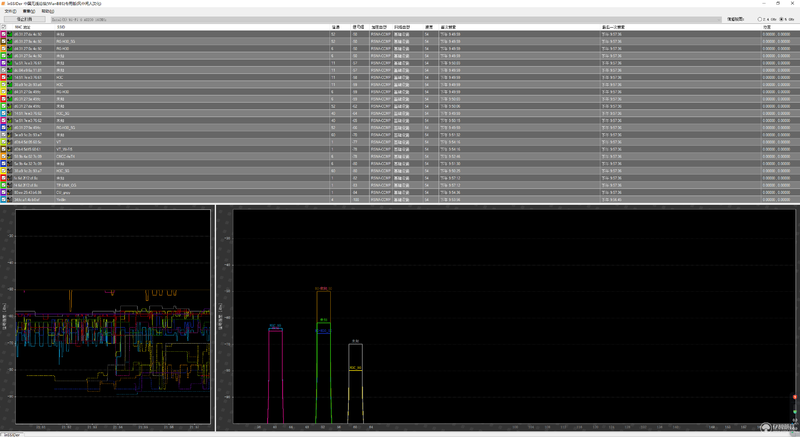Viewport: 800px width, 437px height.
Task: Toggle the green checkbox of the fourth network row
Action: tap(4, 56)
